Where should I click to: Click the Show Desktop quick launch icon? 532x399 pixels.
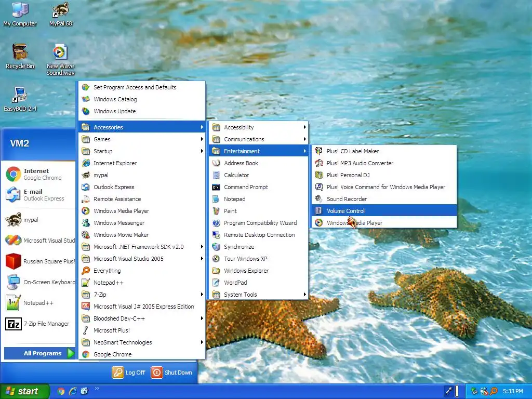pos(84,391)
